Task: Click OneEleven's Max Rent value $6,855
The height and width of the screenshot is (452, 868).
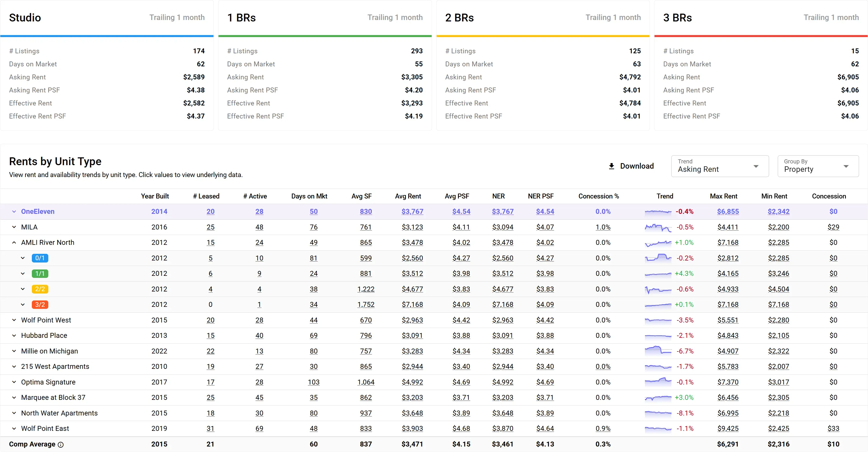Action: [728, 212]
